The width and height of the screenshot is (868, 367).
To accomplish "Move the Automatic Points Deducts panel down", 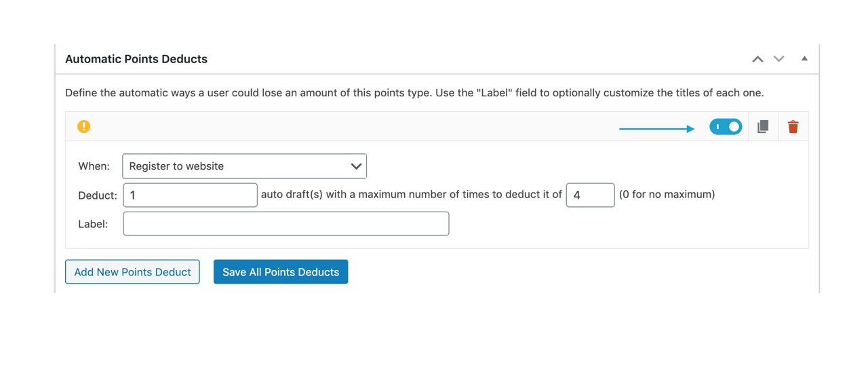I will (x=778, y=59).
